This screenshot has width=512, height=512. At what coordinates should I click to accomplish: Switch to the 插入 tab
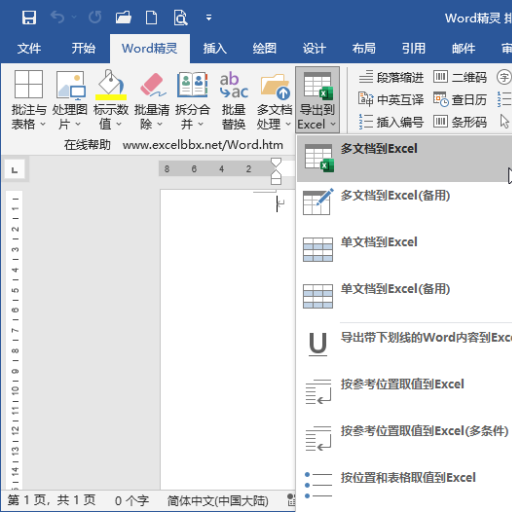coord(215,49)
